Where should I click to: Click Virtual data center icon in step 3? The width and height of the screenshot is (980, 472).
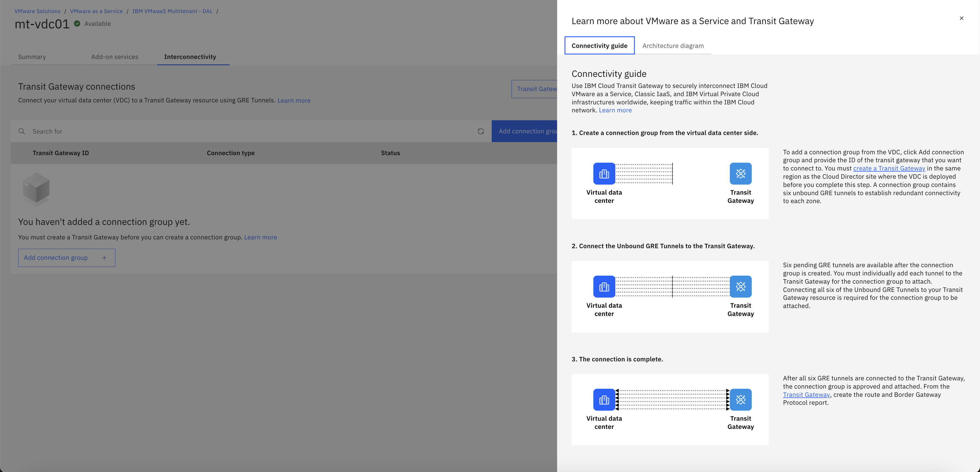pos(604,400)
